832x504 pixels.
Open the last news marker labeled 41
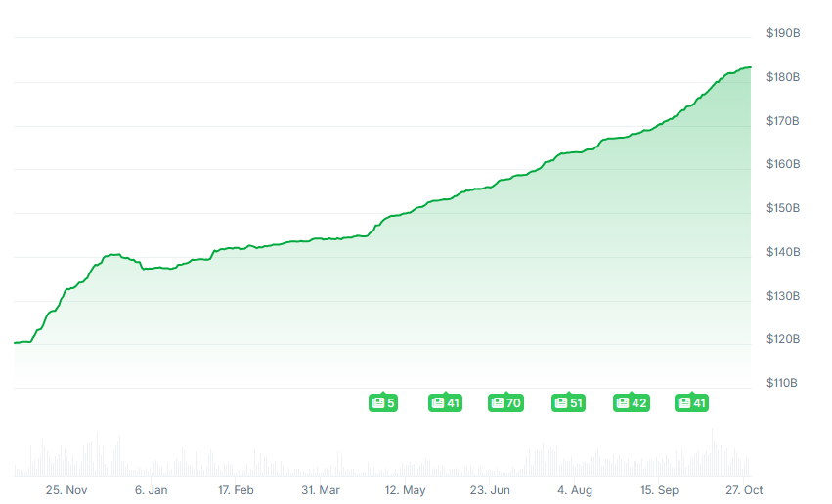tap(691, 402)
